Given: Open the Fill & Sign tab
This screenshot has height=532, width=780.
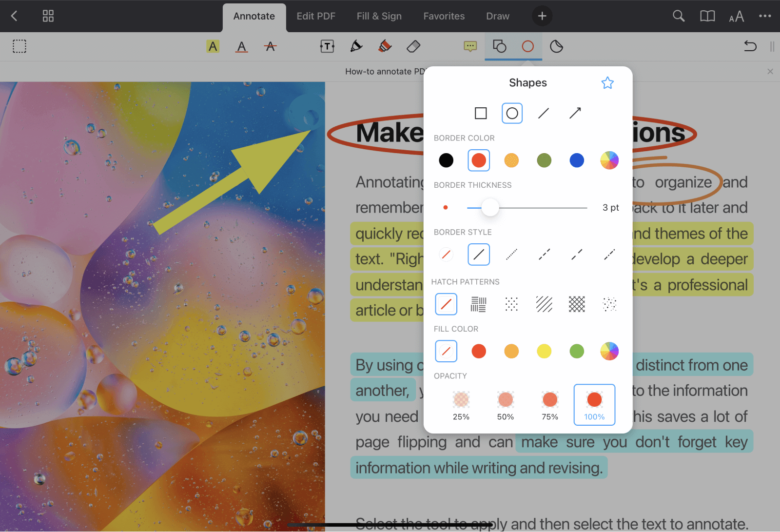Looking at the screenshot, I should pyautogui.click(x=379, y=16).
